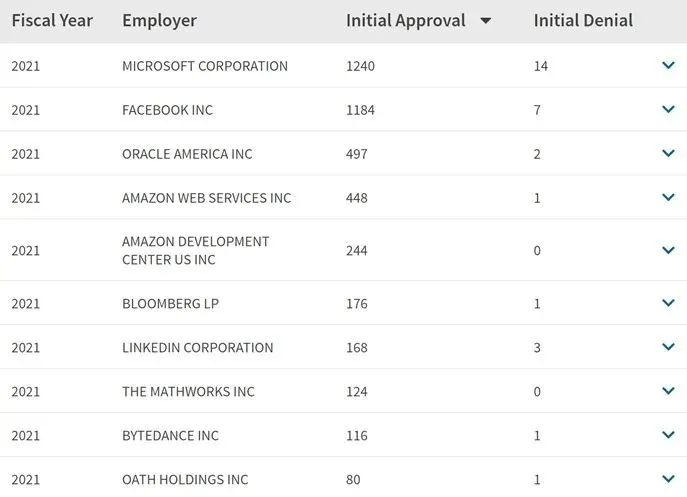Click the Initial Approval sort arrow
The height and width of the screenshot is (497, 687).
[486, 21]
